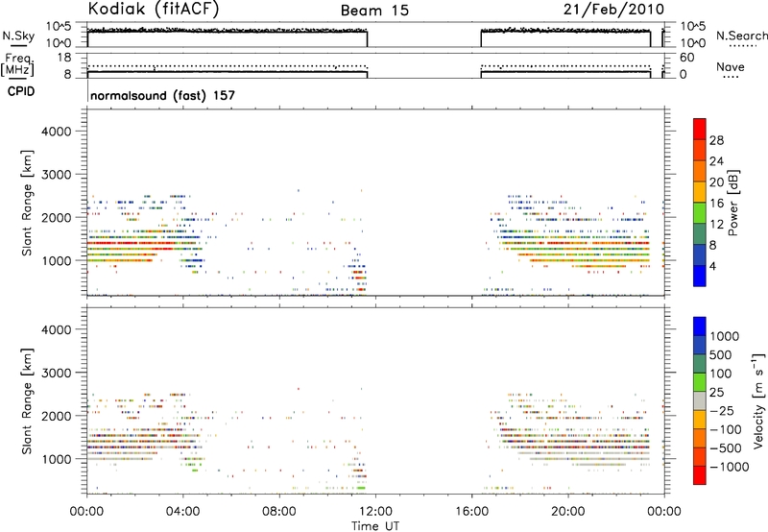The width and height of the screenshot is (768, 532).
Task: Click the '-100' value on the Velocity colorbar
Action: point(725,429)
